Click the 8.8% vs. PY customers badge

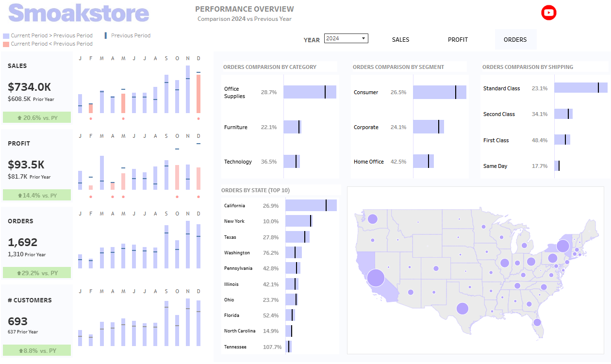[37, 350]
